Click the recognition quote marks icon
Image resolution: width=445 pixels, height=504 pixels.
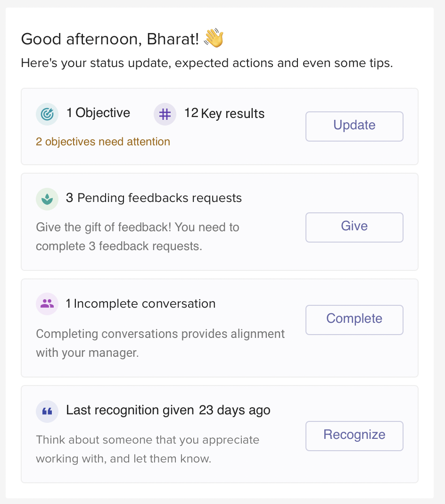(x=47, y=411)
